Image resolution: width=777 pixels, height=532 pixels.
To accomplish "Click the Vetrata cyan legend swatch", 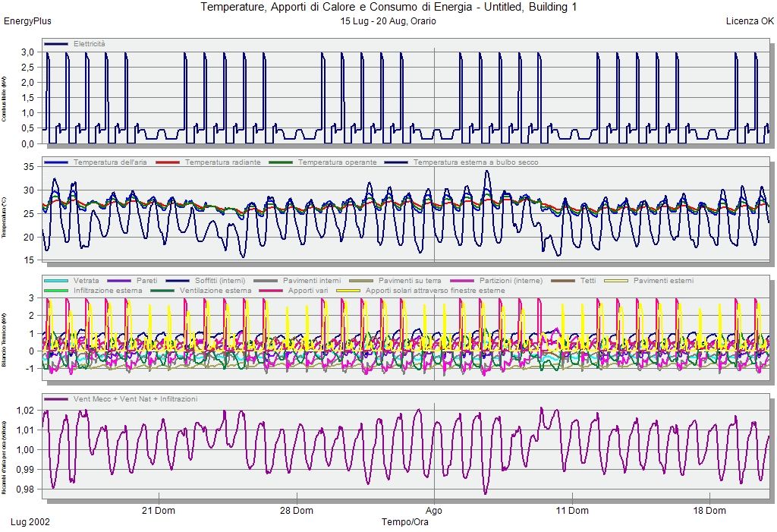I will coord(56,281).
